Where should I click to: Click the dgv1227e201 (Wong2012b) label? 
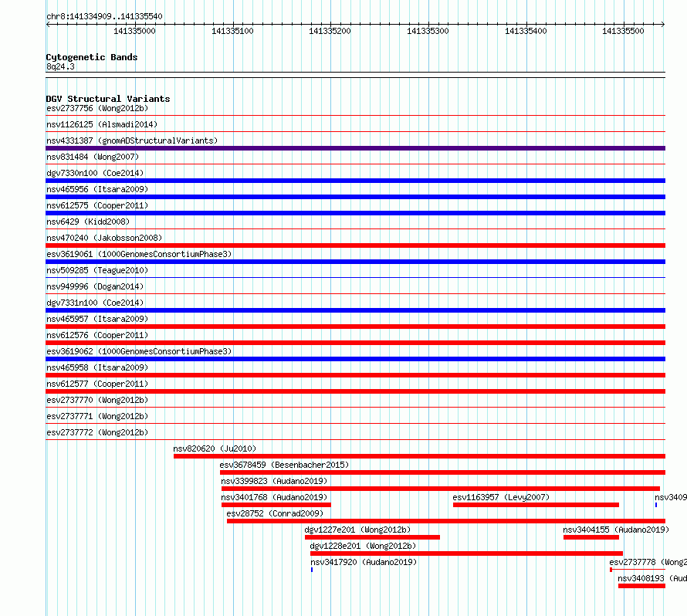[x=357, y=530]
